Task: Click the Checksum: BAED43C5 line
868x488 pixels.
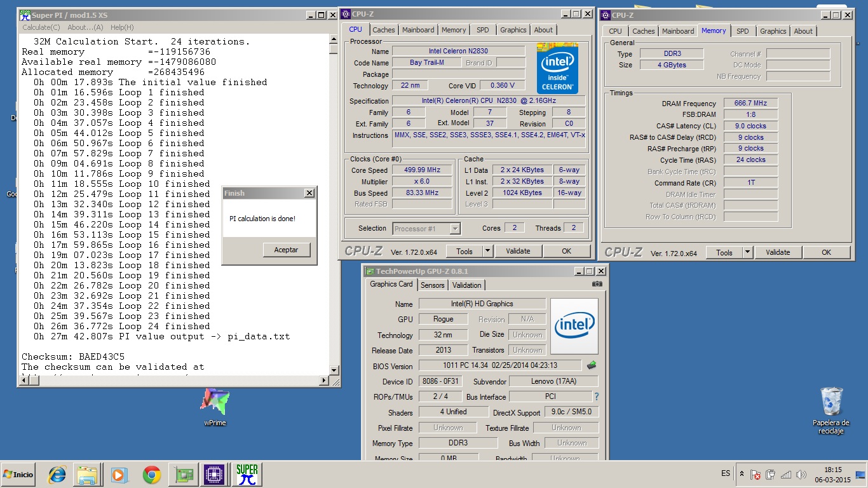Action: point(74,356)
